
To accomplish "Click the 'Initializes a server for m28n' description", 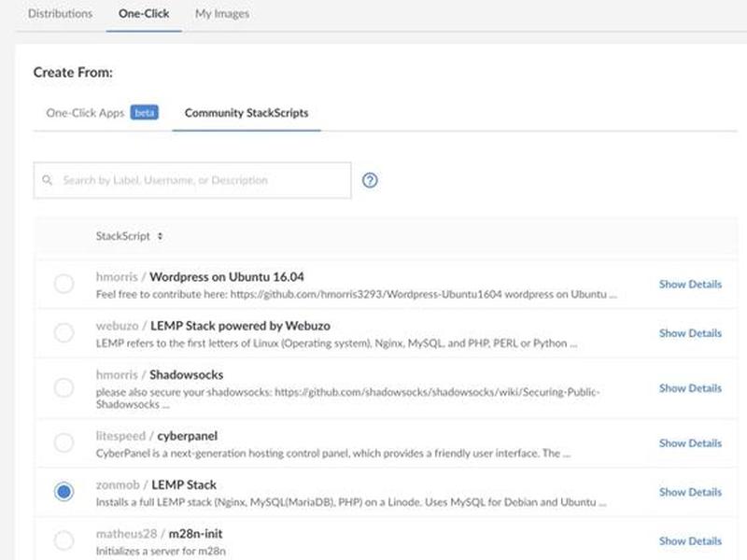I will [161, 552].
